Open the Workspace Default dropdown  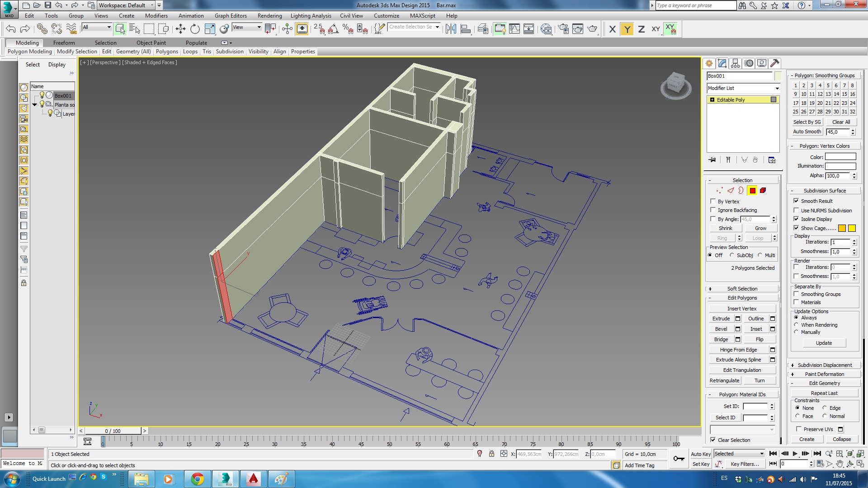pos(126,5)
